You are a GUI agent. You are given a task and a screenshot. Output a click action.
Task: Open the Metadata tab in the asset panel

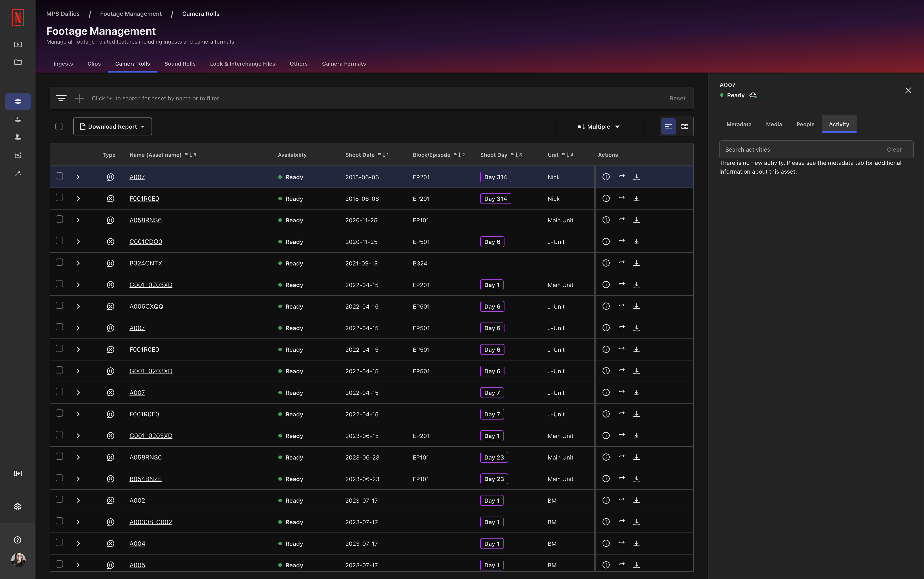tap(739, 124)
